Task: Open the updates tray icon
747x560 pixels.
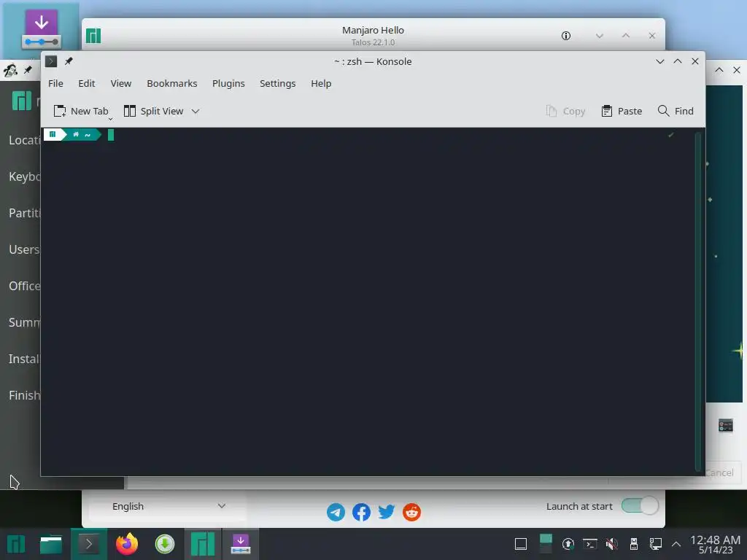Action: pyautogui.click(x=568, y=543)
